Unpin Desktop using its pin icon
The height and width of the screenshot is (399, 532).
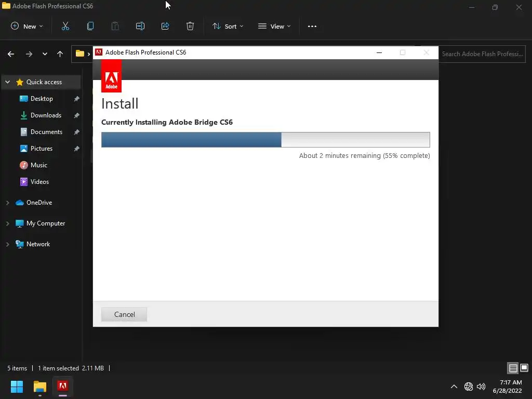tap(77, 99)
